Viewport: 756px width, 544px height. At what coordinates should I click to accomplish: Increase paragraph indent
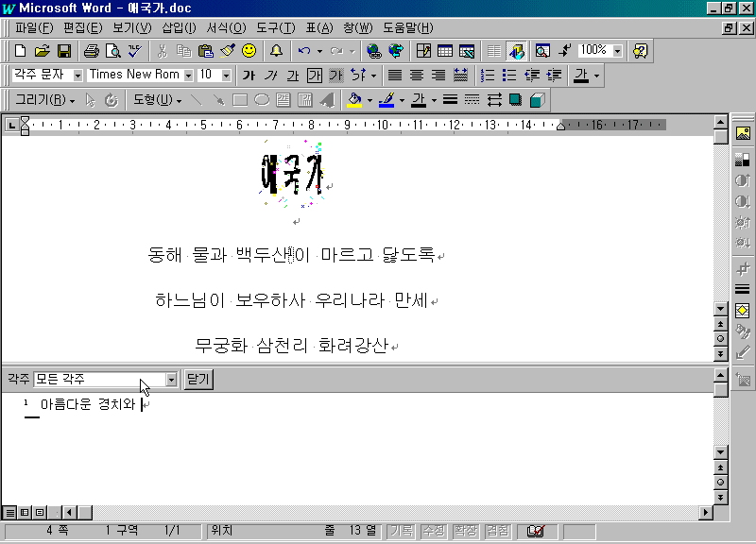[x=554, y=76]
